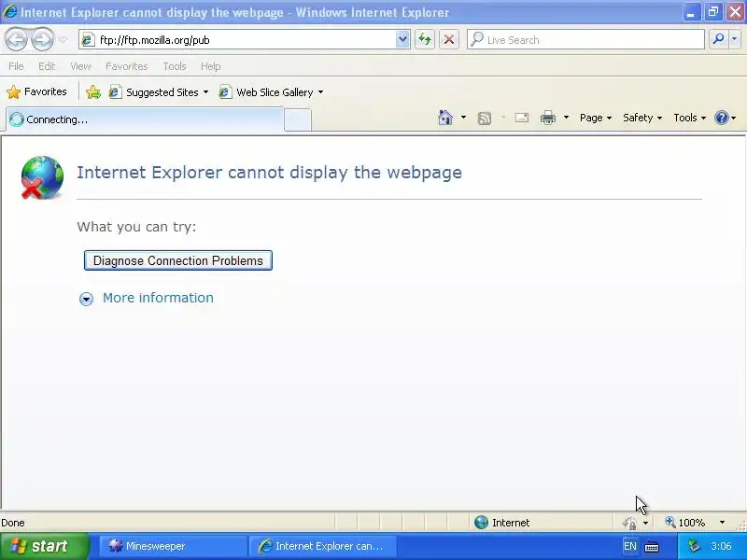The image size is (747, 560).
Task: Select the Connecting... tab
Action: (x=145, y=119)
